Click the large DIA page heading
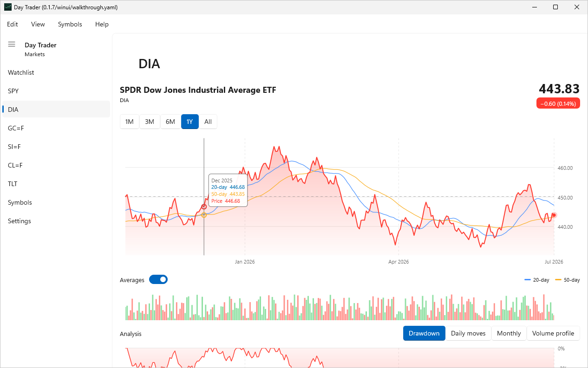Screen dimensions: 588x368 [149, 64]
